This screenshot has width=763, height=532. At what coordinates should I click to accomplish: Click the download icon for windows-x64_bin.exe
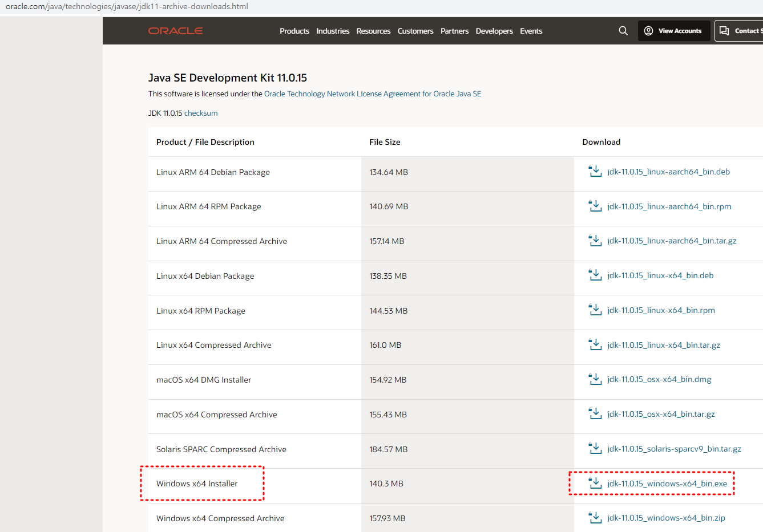coord(595,483)
